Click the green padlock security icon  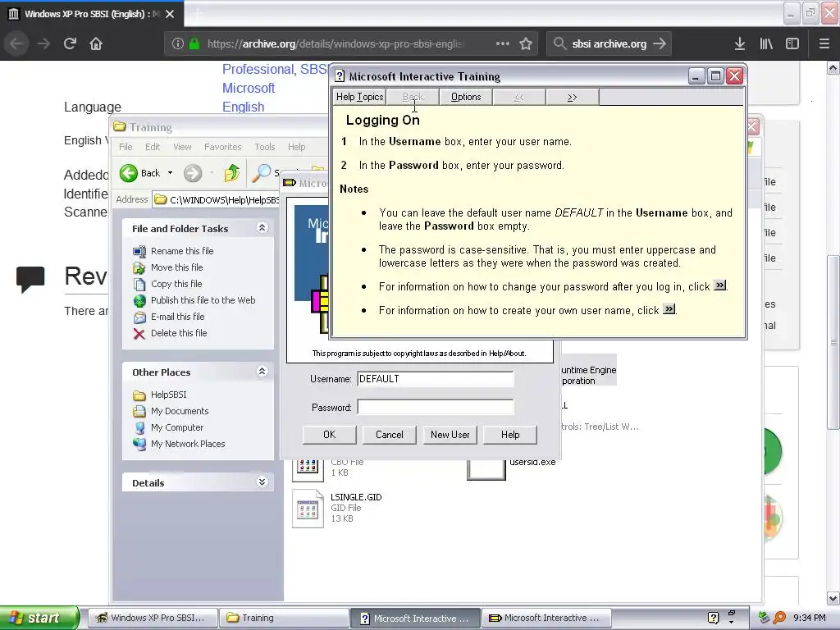click(x=194, y=44)
